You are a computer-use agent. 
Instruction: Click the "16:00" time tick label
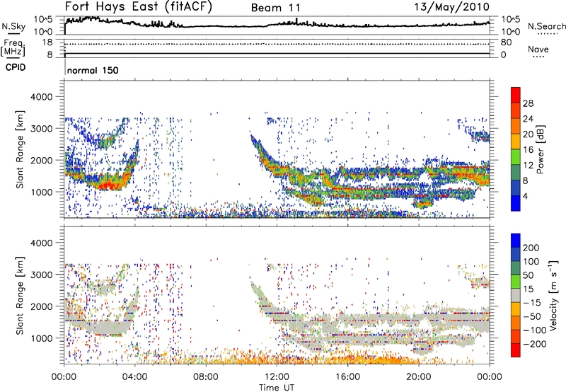pyautogui.click(x=347, y=377)
